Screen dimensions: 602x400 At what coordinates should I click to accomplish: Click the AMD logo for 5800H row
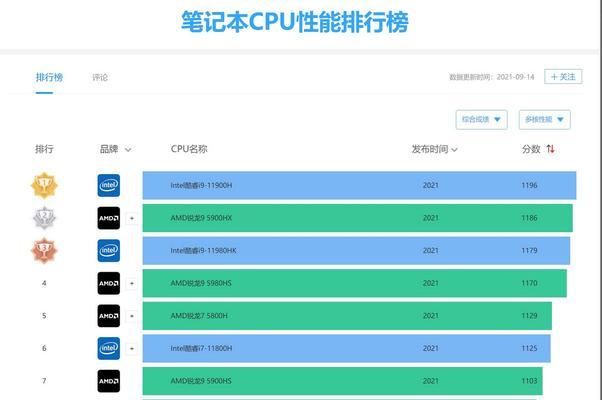tap(109, 316)
